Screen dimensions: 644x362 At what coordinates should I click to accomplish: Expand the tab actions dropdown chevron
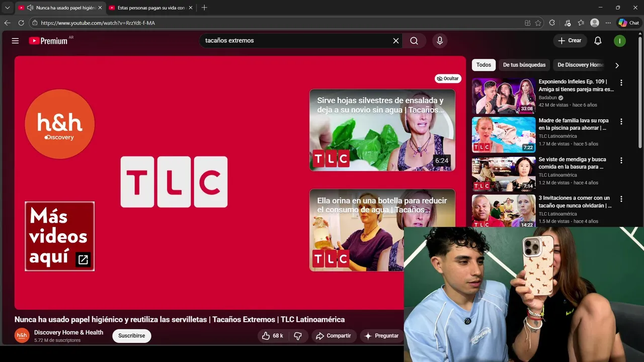click(7, 8)
